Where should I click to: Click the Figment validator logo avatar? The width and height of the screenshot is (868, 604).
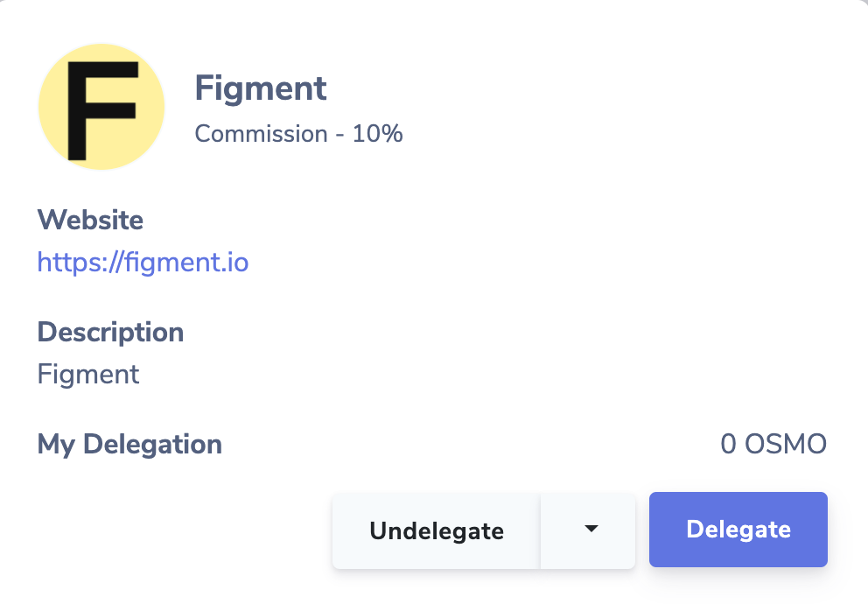pos(101,107)
